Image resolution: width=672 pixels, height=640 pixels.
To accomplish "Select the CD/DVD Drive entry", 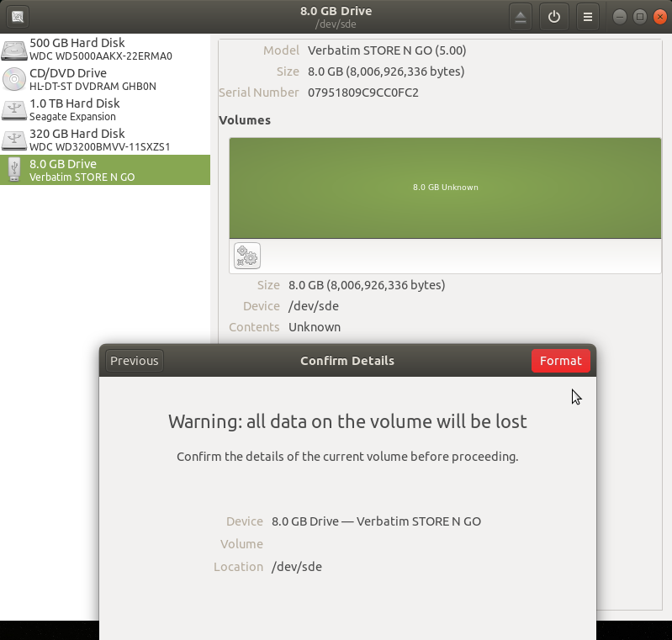I will [x=105, y=79].
